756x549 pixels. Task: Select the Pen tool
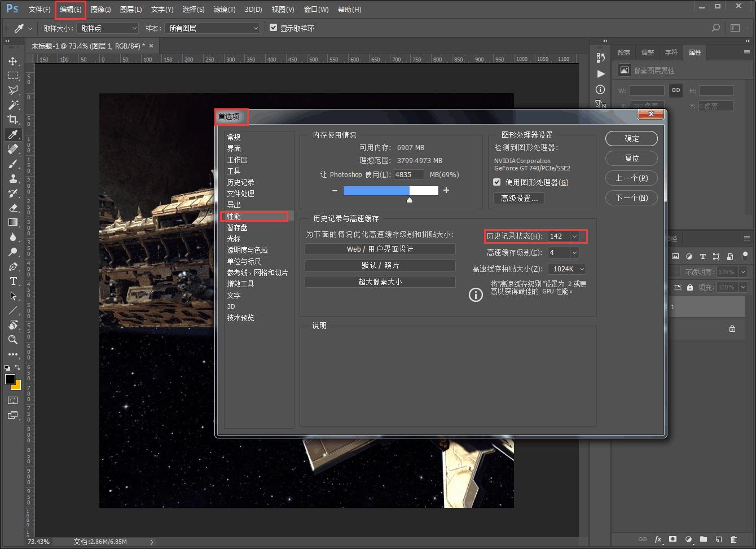click(x=12, y=266)
